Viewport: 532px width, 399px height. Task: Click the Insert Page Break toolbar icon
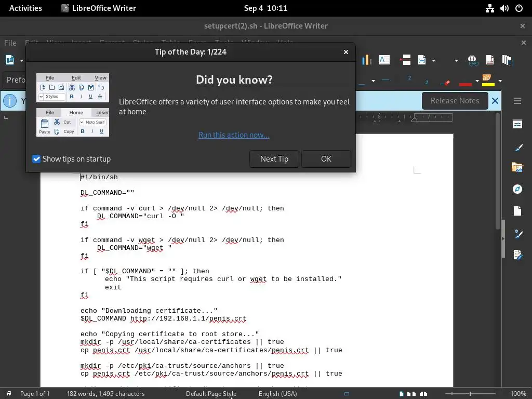[405, 60]
